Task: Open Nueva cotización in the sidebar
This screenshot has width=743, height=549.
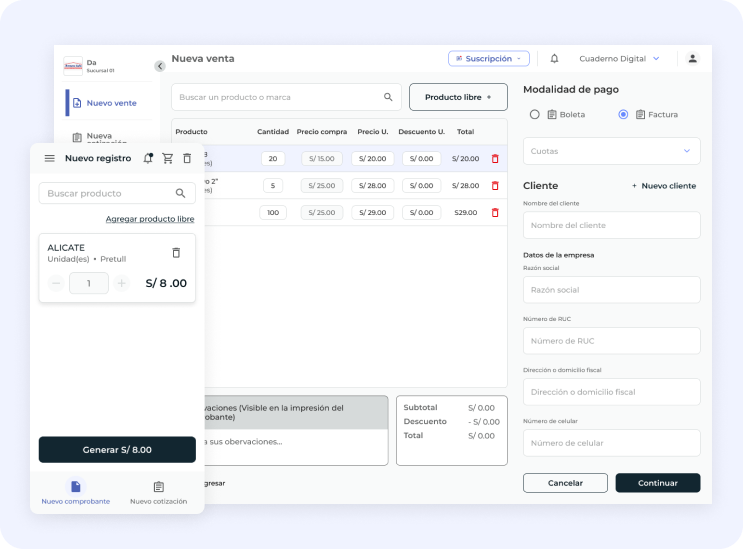Action: 108,137
